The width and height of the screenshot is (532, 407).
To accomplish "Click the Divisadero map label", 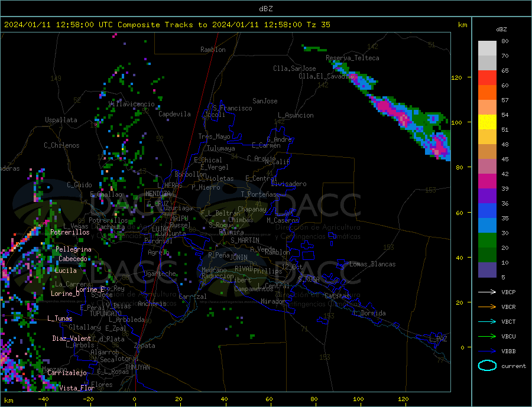I will [x=288, y=184].
